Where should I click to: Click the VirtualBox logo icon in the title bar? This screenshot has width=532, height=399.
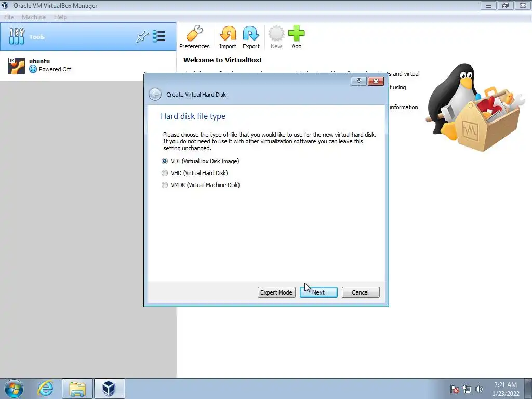point(5,5)
